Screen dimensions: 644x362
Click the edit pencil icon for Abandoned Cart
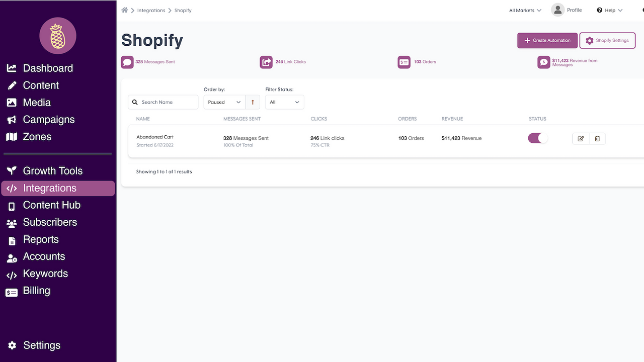click(x=581, y=138)
